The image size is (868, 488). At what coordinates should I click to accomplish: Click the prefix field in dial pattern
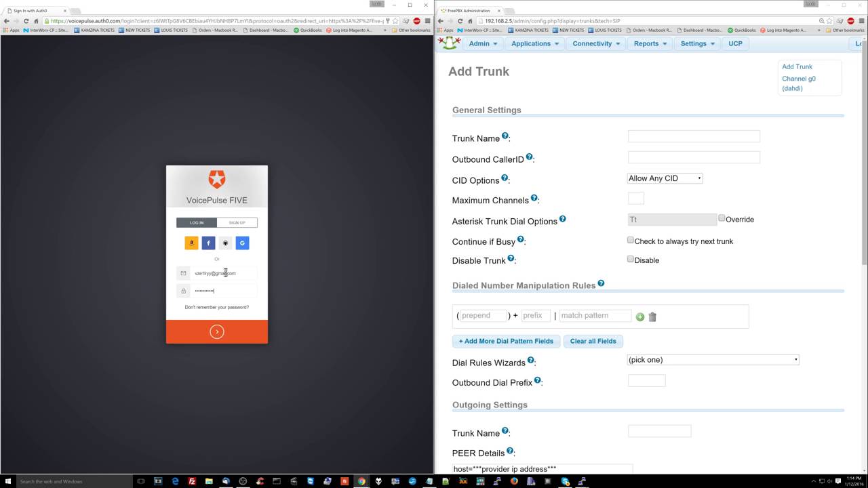pyautogui.click(x=536, y=316)
